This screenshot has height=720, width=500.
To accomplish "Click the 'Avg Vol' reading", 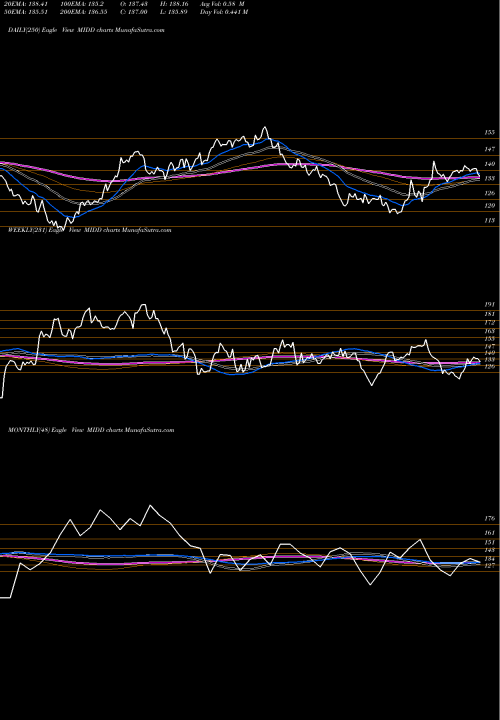I will (222, 4).
